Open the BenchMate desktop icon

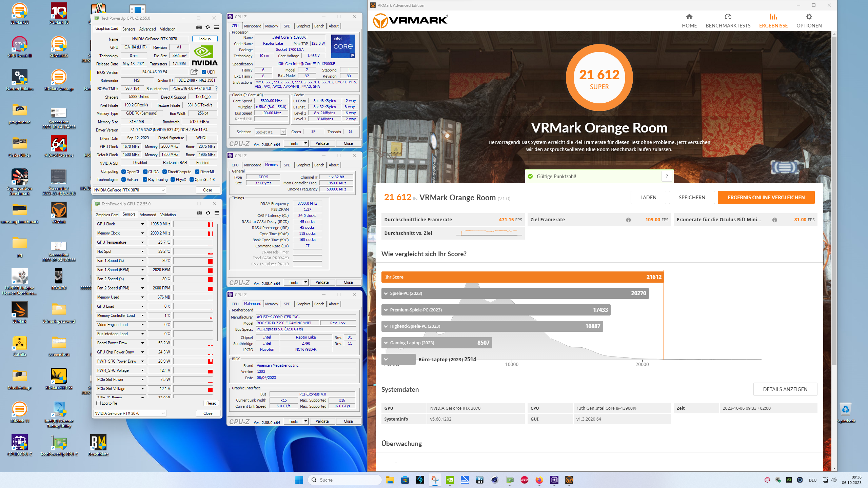(98, 445)
